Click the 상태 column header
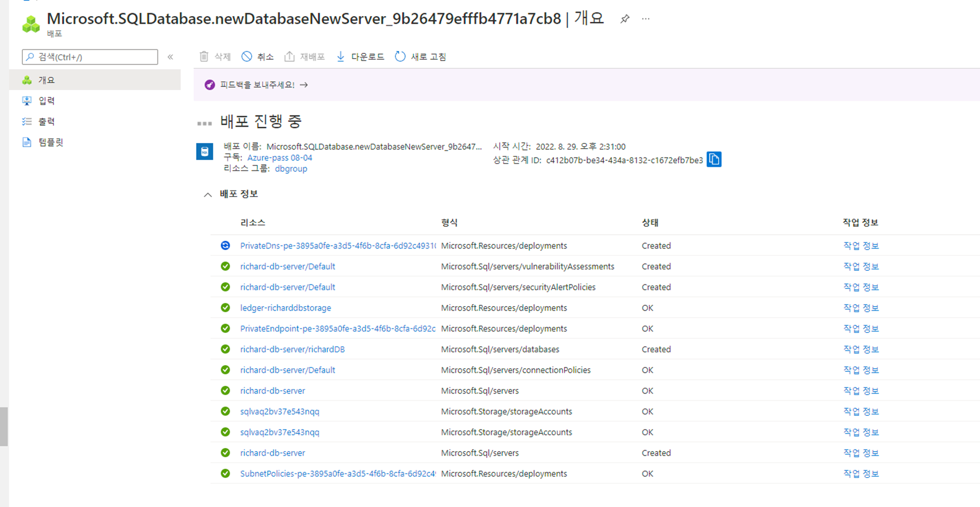The image size is (980, 507). [x=650, y=222]
